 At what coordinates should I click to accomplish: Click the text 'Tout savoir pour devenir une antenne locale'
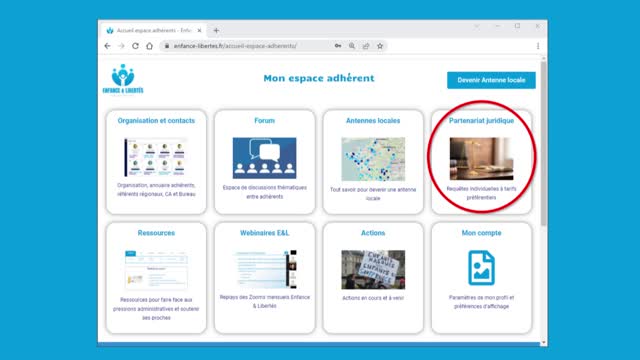click(373, 194)
